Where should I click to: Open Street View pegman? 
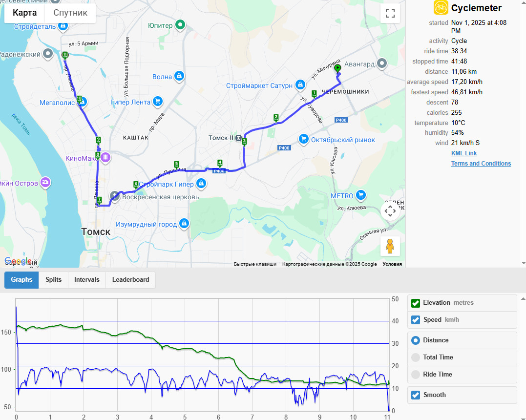pos(390,246)
